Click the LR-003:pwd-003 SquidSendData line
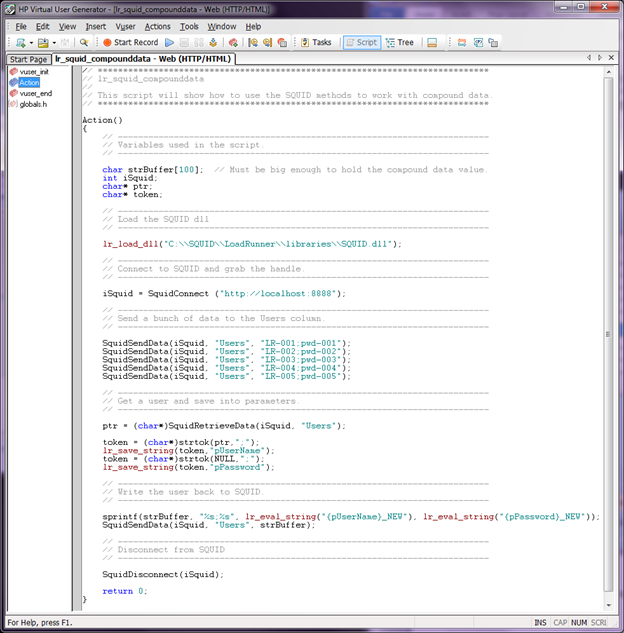The image size is (624, 633). (226, 360)
